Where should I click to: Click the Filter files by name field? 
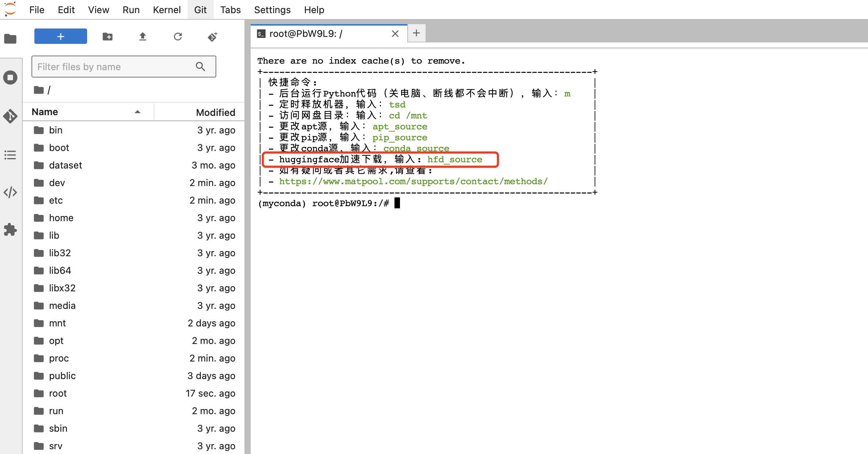click(x=116, y=67)
